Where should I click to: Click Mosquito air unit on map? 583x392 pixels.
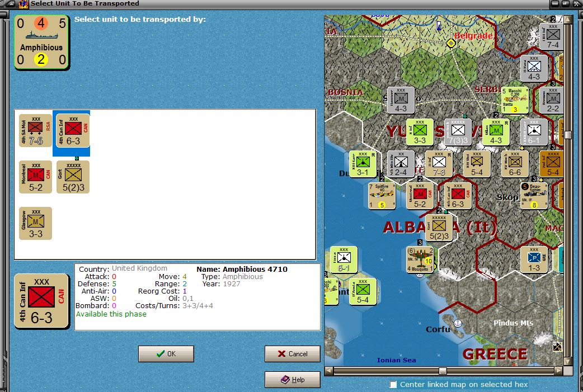[420, 259]
